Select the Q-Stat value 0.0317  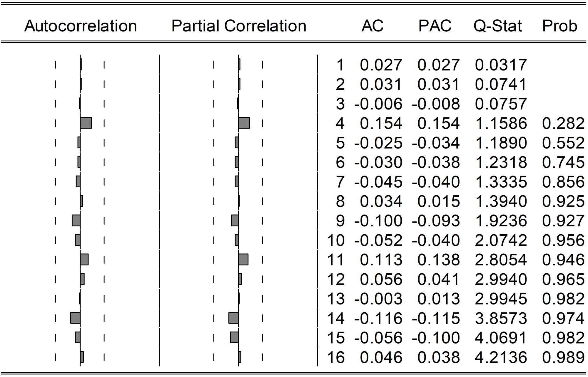pos(501,65)
